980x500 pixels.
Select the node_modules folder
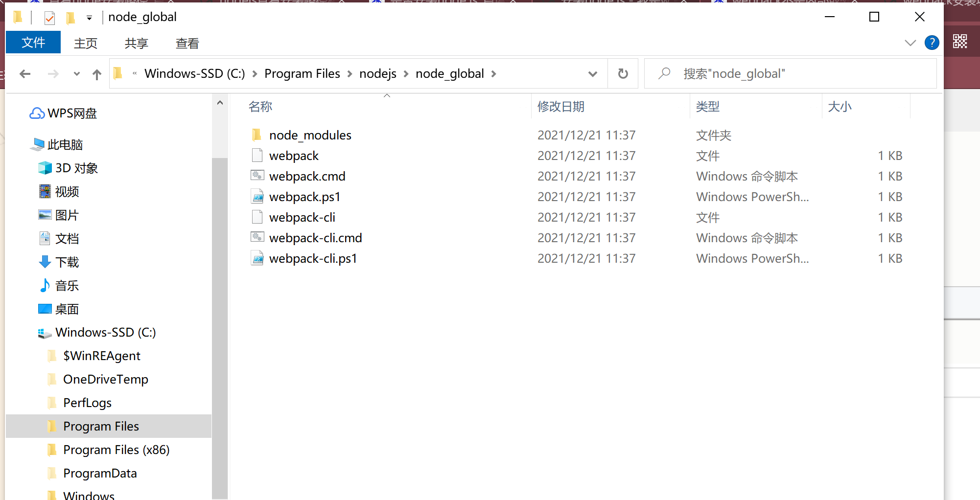[310, 135]
